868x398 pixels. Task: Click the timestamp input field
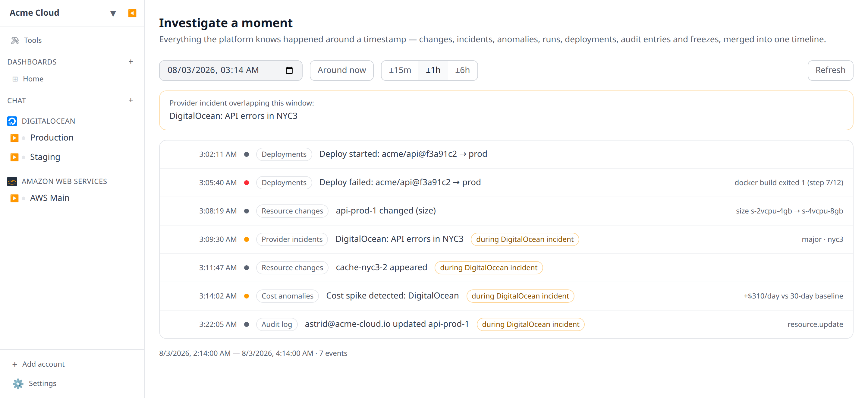(x=231, y=71)
